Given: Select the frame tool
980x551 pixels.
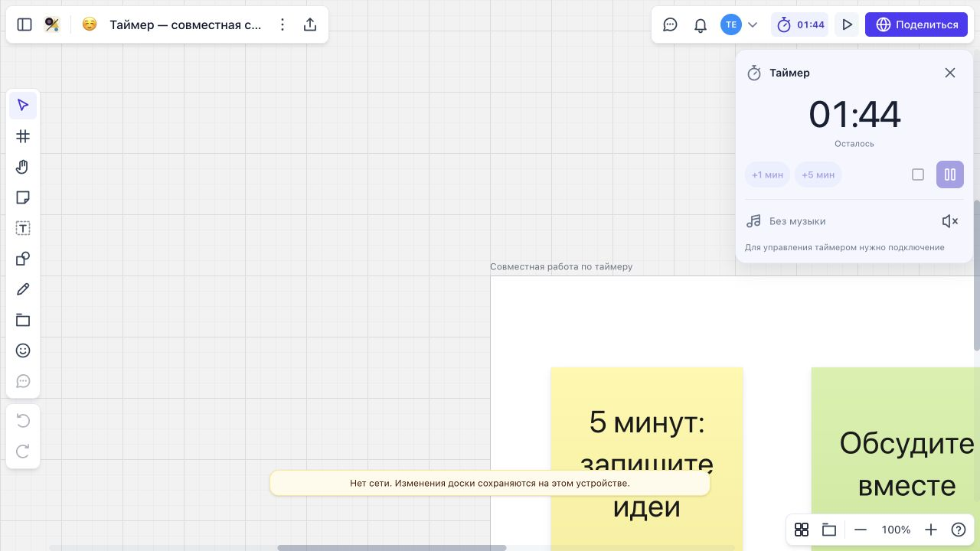Looking at the screenshot, I should 23,136.
